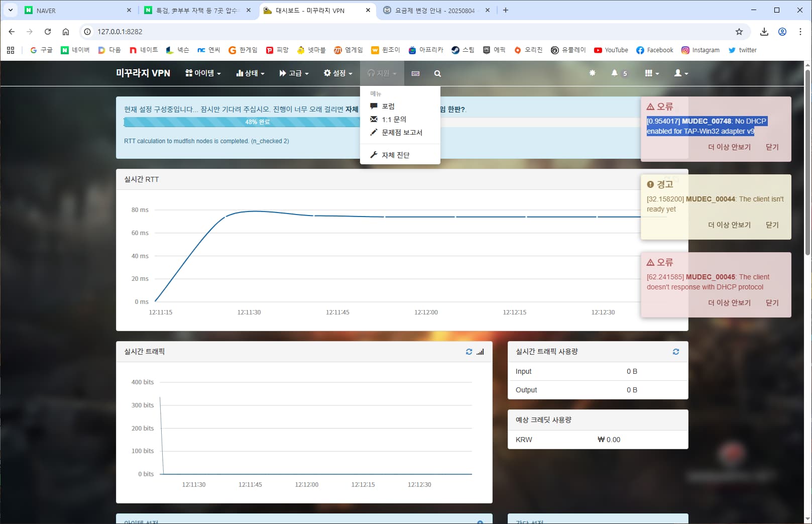Choose 자체 진단 menu entry
The image size is (812, 524).
[x=395, y=155]
